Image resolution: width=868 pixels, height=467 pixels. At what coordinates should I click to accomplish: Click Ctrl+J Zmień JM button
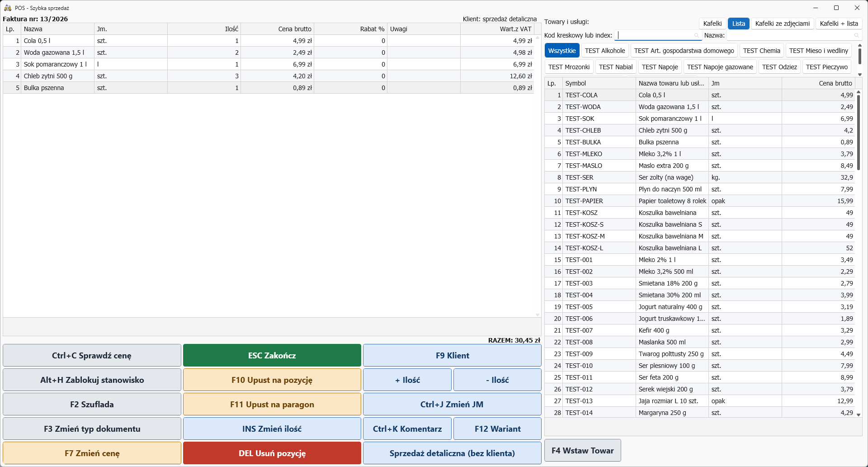(x=452, y=405)
